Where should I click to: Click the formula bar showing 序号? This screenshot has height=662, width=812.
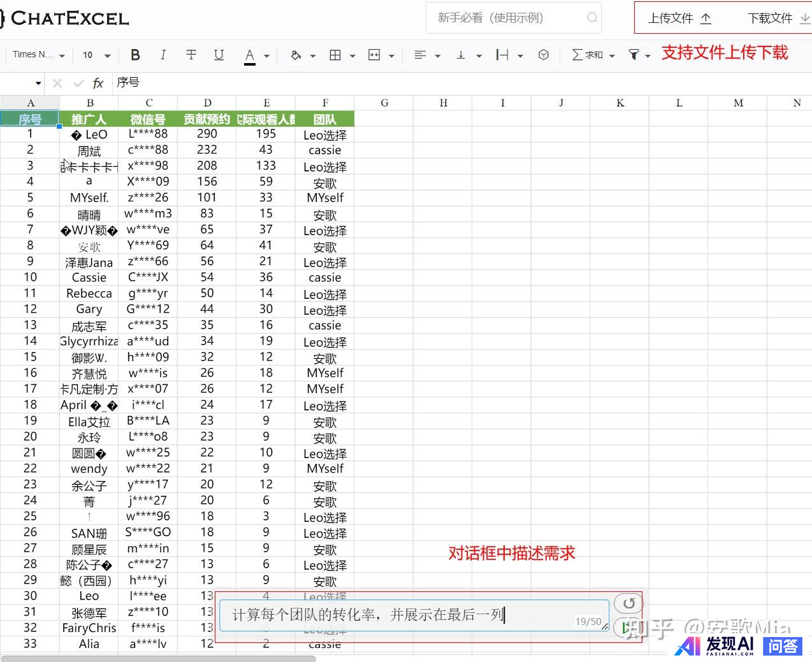pyautogui.click(x=462, y=83)
